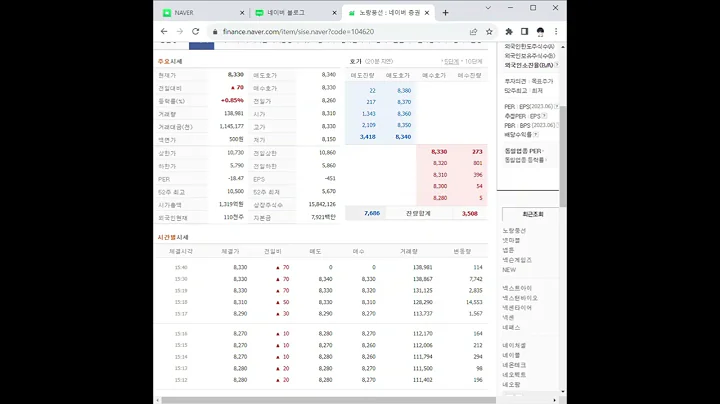
Task: Switch order book to 10단계 view
Action: coord(473,62)
